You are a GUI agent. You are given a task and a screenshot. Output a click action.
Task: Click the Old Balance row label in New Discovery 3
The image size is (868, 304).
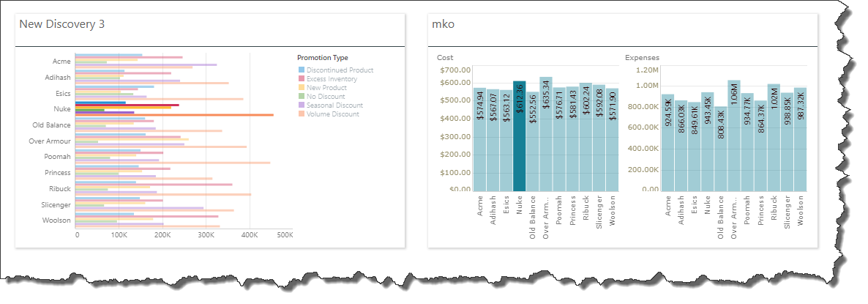pyautogui.click(x=52, y=125)
